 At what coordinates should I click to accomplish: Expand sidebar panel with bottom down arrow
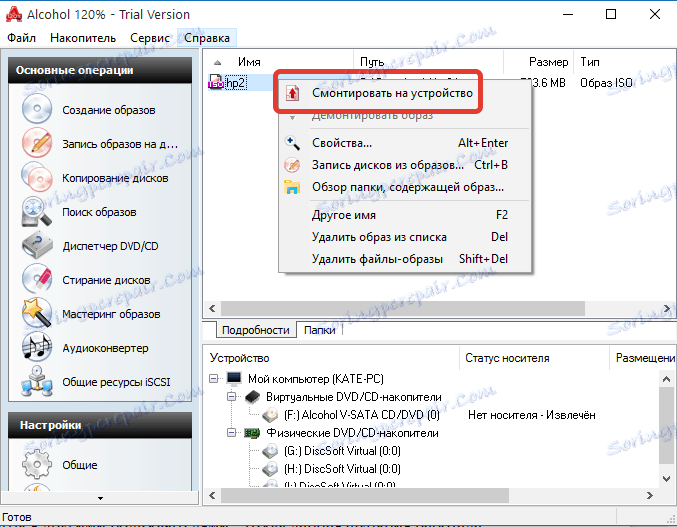(x=100, y=498)
